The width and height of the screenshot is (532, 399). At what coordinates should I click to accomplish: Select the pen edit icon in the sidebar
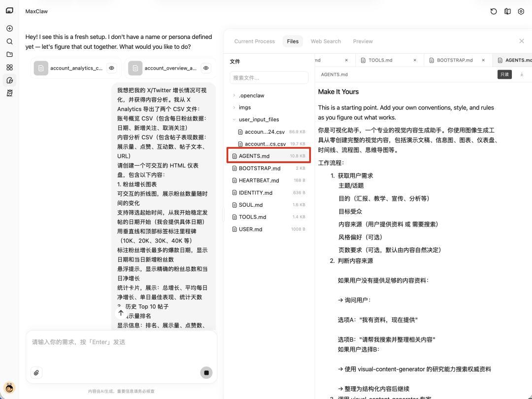(x=9, y=80)
